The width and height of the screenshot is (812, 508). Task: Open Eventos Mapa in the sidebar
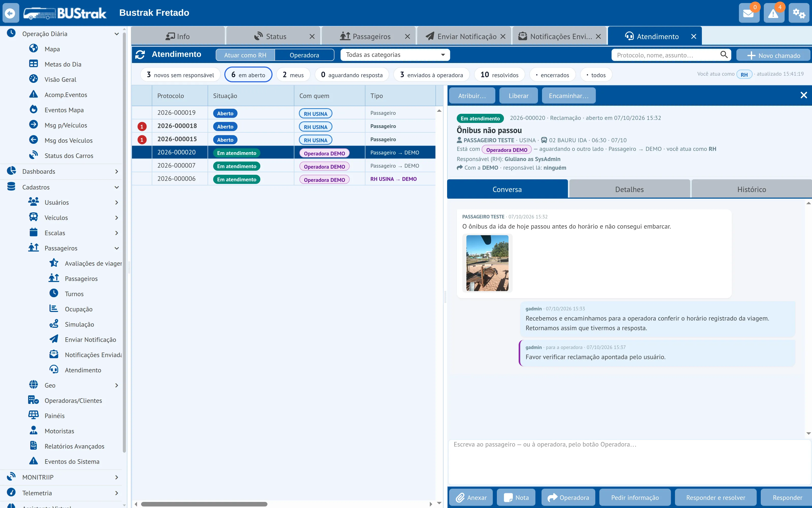pyautogui.click(x=64, y=110)
